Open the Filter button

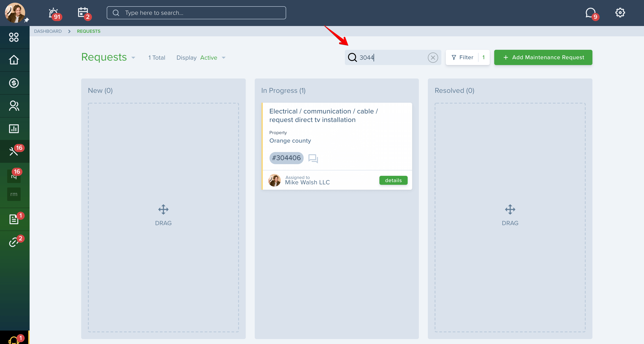468,57
